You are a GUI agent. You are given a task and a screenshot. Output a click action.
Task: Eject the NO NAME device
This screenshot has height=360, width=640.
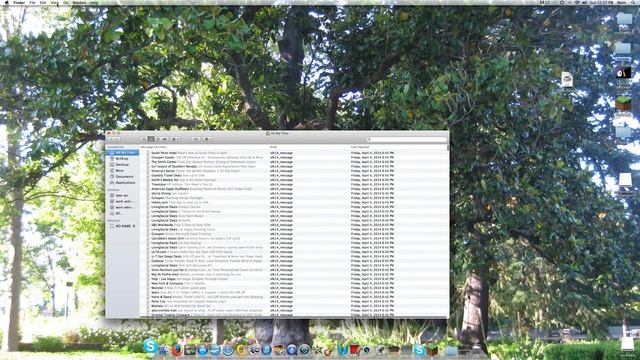click(134, 226)
